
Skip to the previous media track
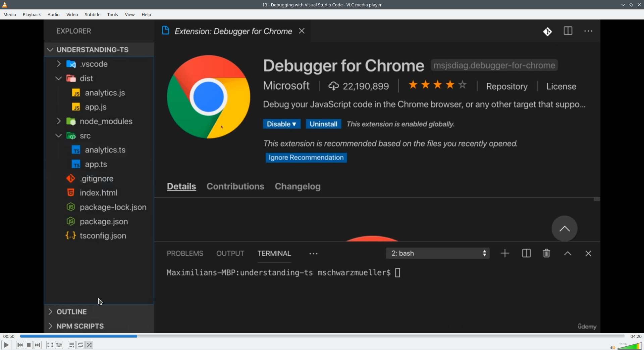click(20, 345)
